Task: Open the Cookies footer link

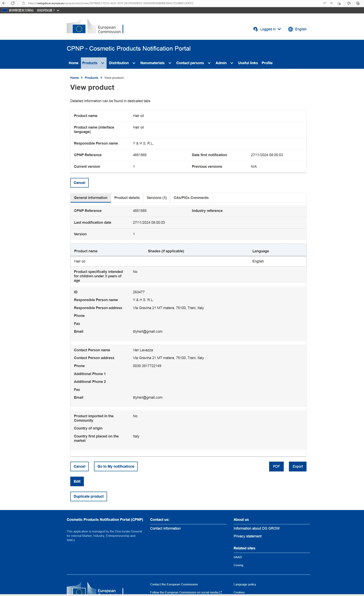Action: (239, 592)
